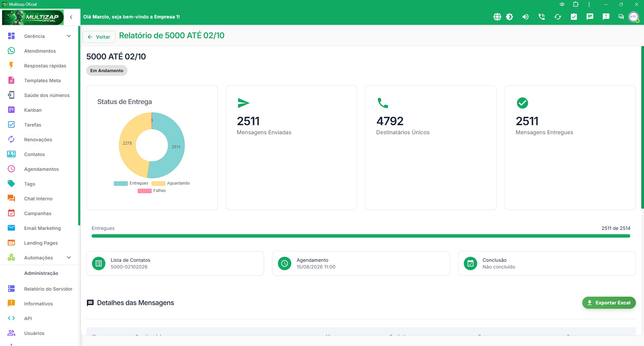644x346 pixels.
Task: Open Saúde dos números menu item
Action: click(x=39, y=95)
